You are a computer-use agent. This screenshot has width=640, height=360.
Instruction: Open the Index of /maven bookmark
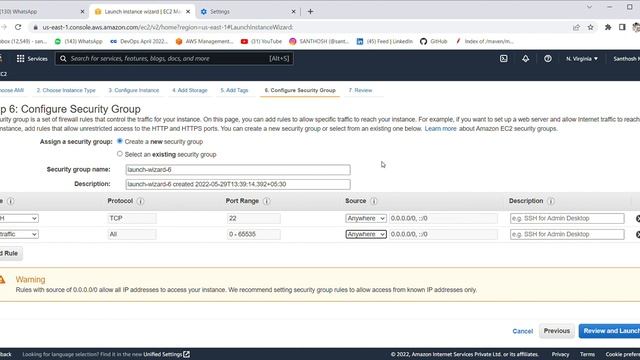pyautogui.click(x=484, y=41)
